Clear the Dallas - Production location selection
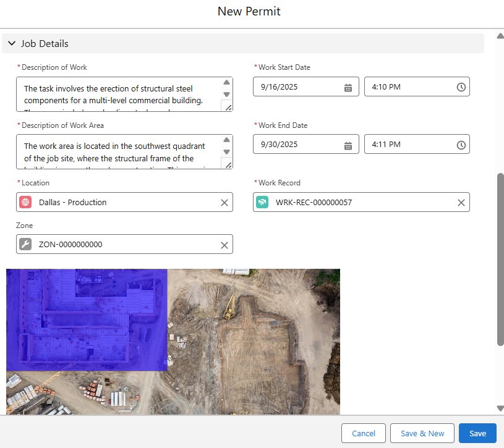This screenshot has height=448, width=504. [224, 203]
